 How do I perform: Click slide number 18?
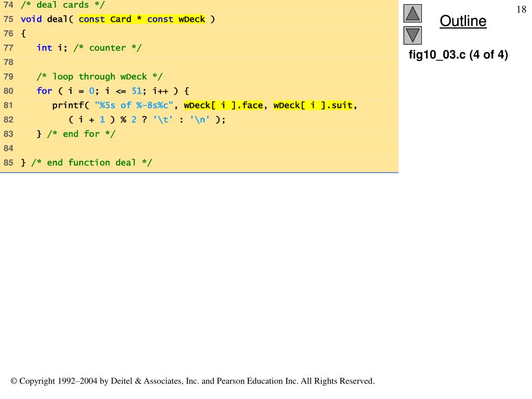click(x=521, y=9)
